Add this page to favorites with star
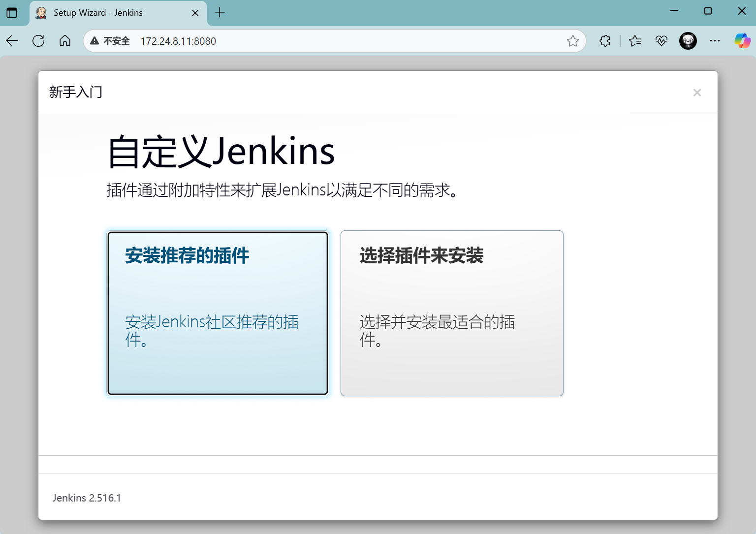Screen dimensions: 756x534 coord(572,41)
